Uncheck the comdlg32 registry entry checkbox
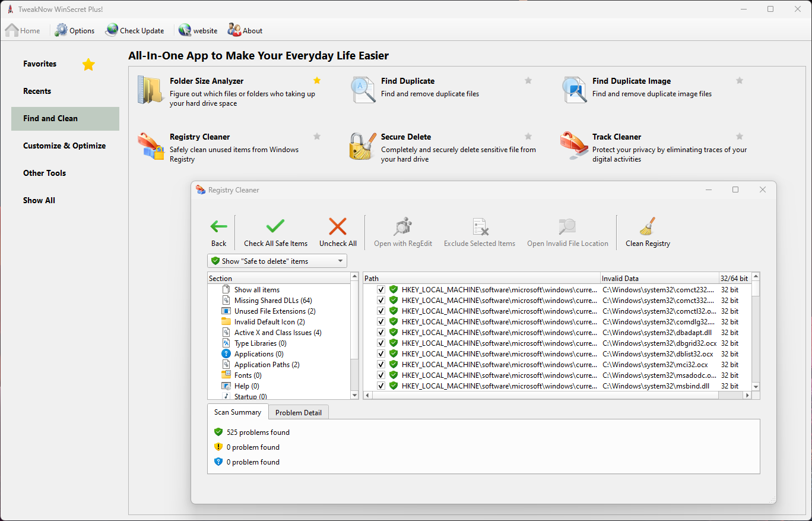This screenshot has width=812, height=521. (381, 322)
